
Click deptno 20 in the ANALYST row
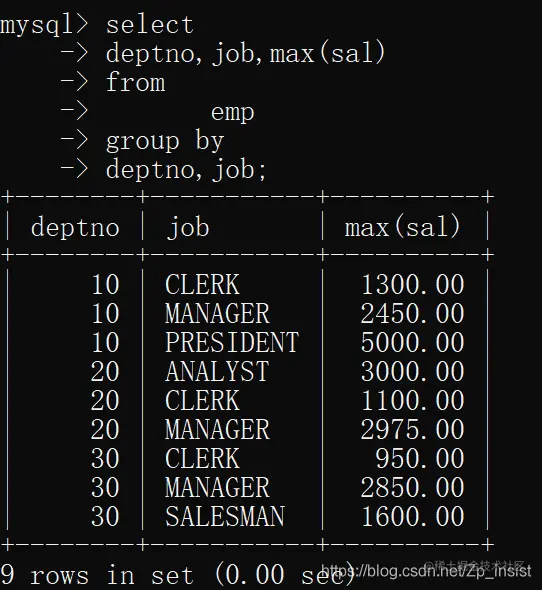105,371
